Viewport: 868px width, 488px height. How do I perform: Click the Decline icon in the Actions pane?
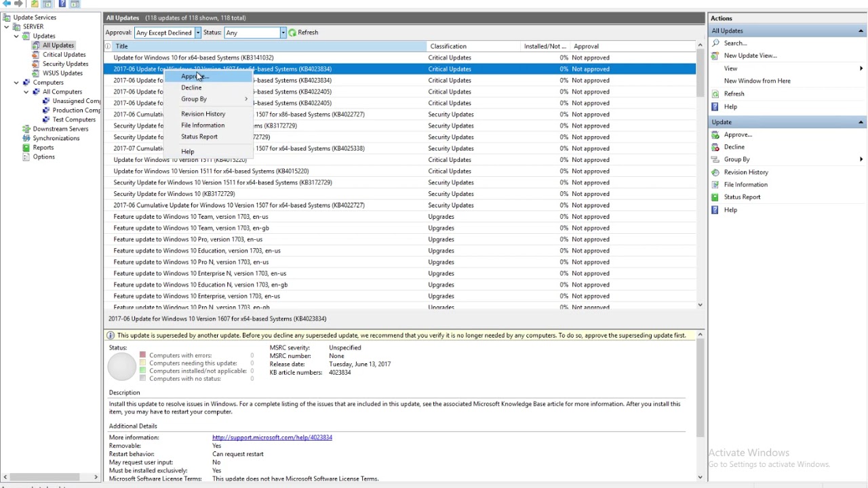pyautogui.click(x=715, y=146)
